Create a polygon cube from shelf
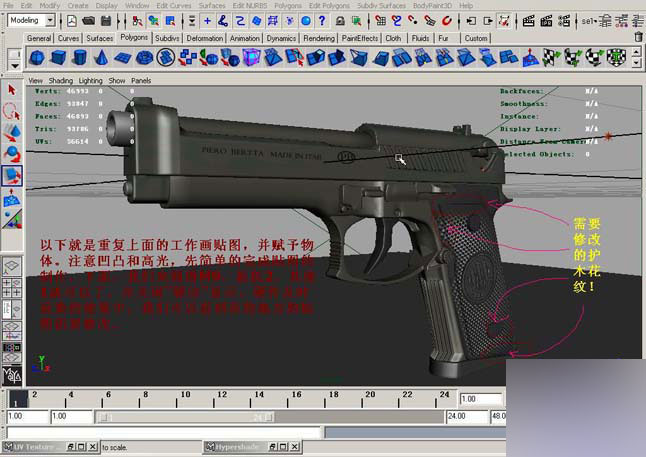The width and height of the screenshot is (646, 457). pyautogui.click(x=58, y=58)
